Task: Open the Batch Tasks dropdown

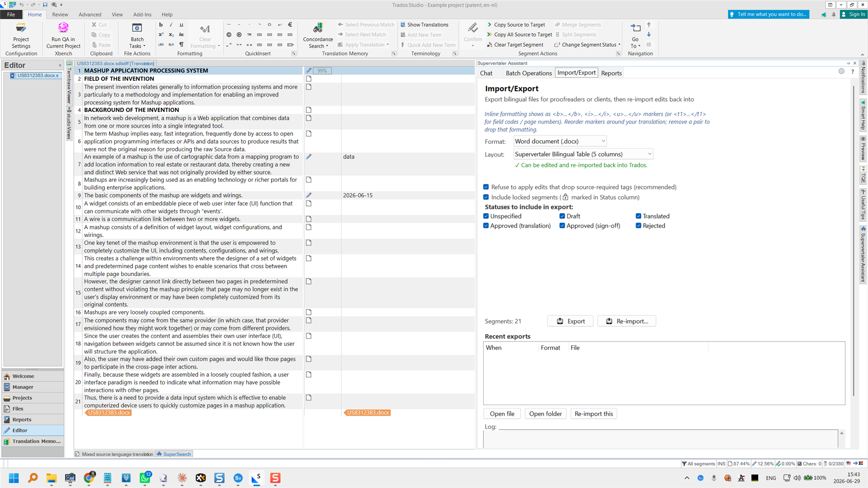Action: tap(137, 35)
